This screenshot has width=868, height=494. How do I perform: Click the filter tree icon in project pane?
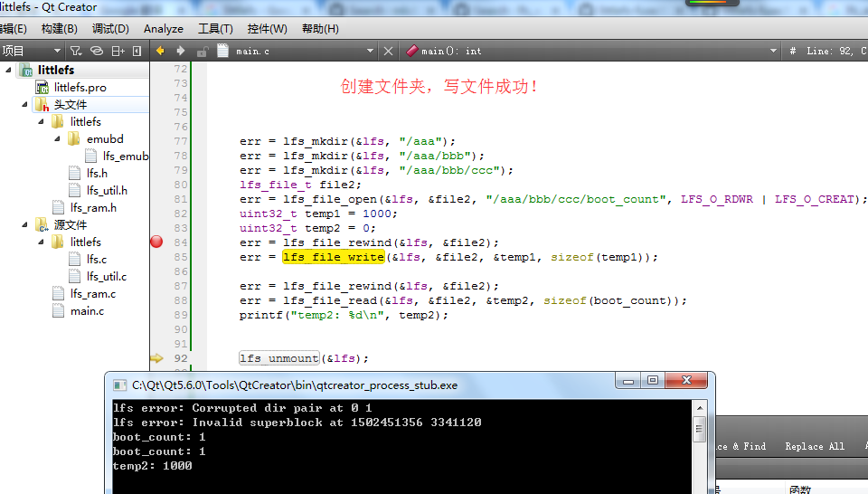(76, 51)
